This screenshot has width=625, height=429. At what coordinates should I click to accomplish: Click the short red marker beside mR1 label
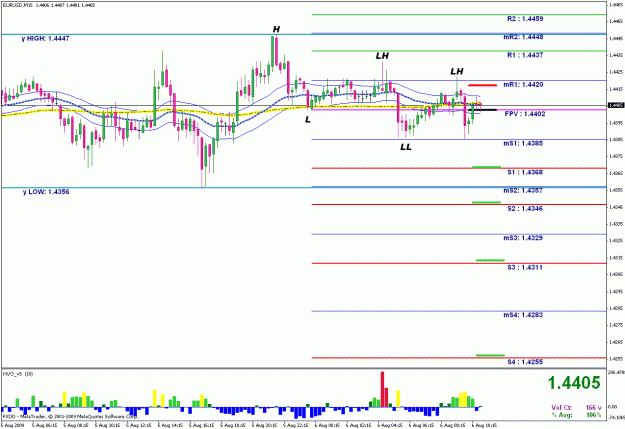[482, 85]
